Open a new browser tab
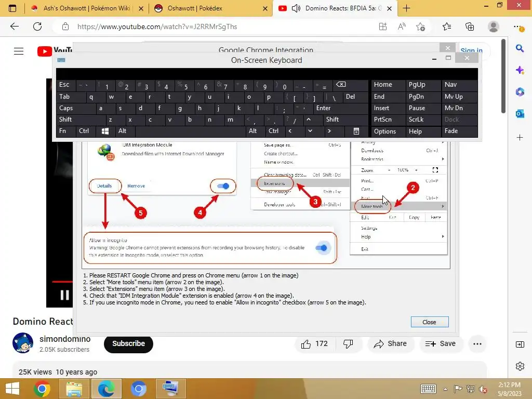The height and width of the screenshot is (399, 532). click(406, 8)
